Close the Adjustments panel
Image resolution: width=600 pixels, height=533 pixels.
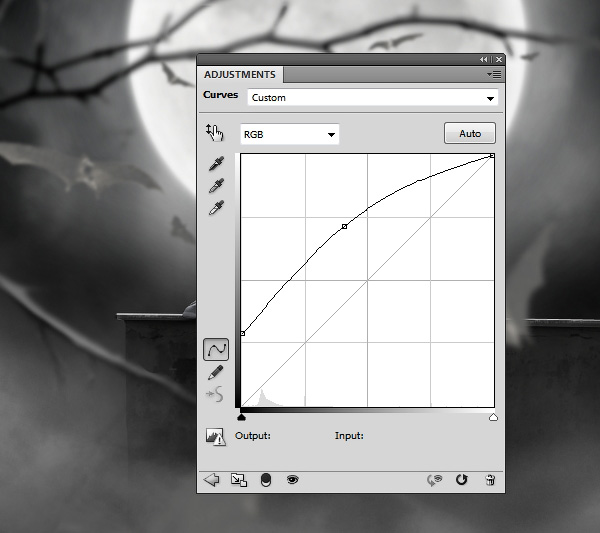pos(499,60)
